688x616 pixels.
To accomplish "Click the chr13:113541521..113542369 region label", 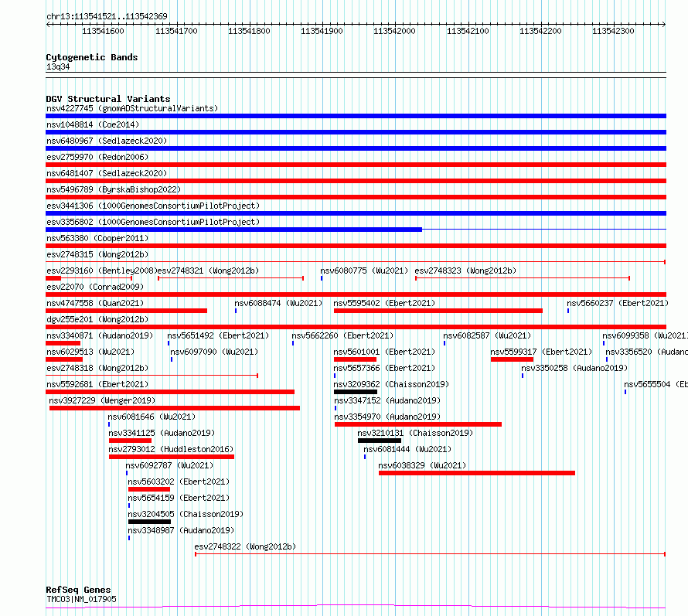I will [x=107, y=17].
